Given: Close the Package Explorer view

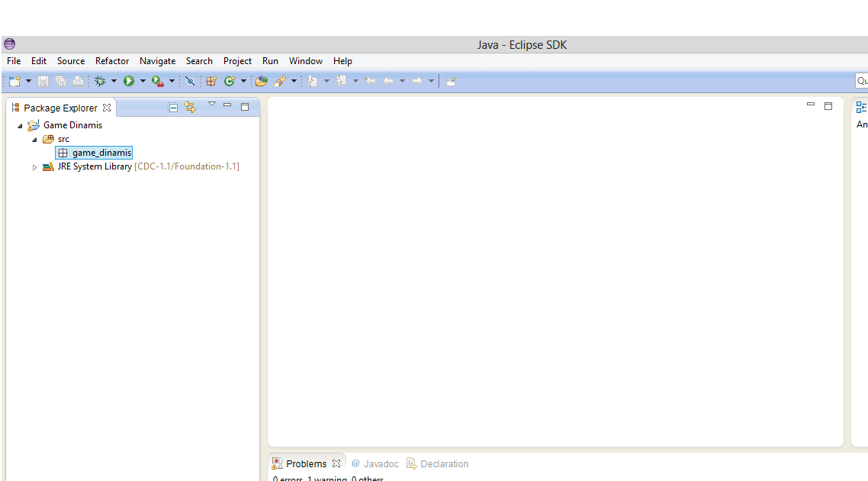Looking at the screenshot, I should click(107, 108).
